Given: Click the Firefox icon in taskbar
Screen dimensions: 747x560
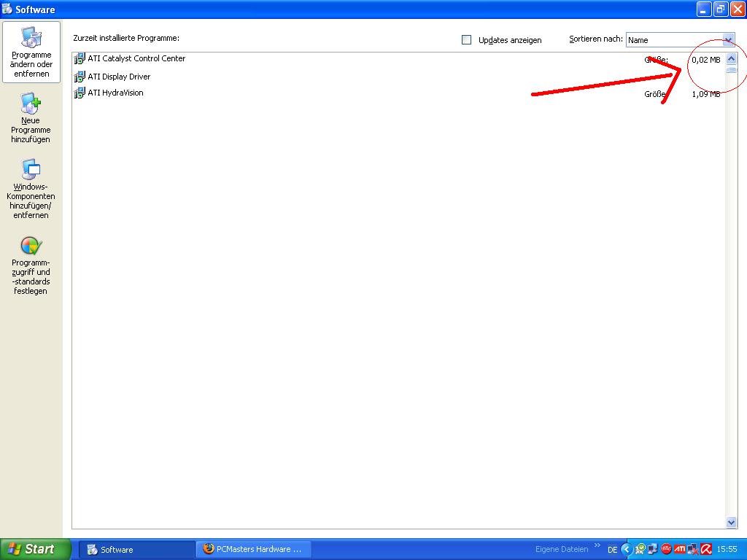Looking at the screenshot, I should click(x=208, y=548).
